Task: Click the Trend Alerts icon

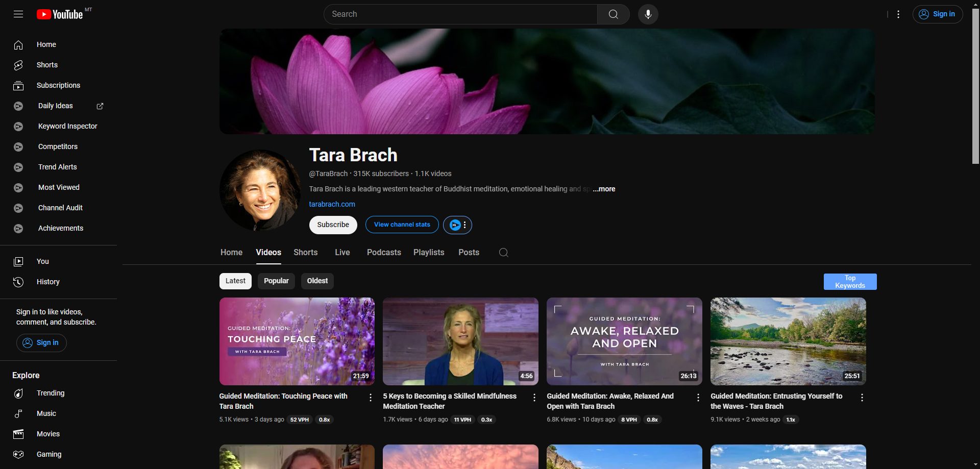Action: click(18, 167)
